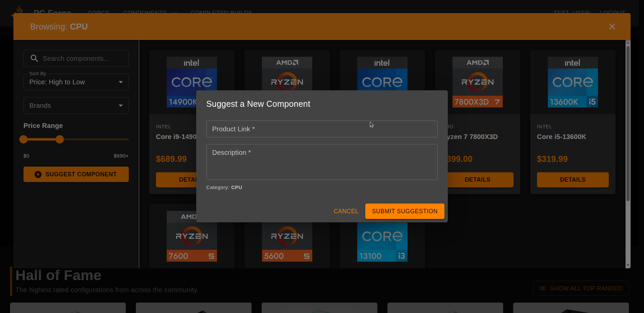Image resolution: width=644 pixels, height=313 pixels.
Task: Close the Browsing CPU panel with X
Action: coord(612,27)
